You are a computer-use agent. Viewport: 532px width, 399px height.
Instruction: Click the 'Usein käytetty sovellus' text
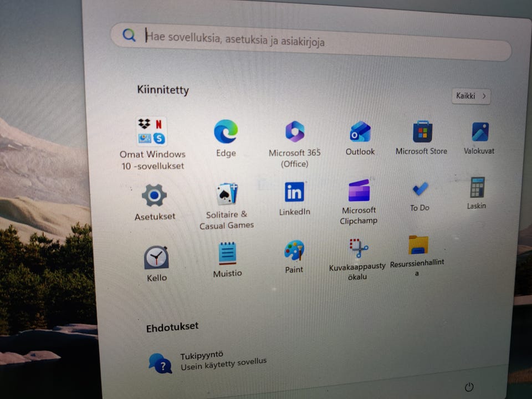223,365
